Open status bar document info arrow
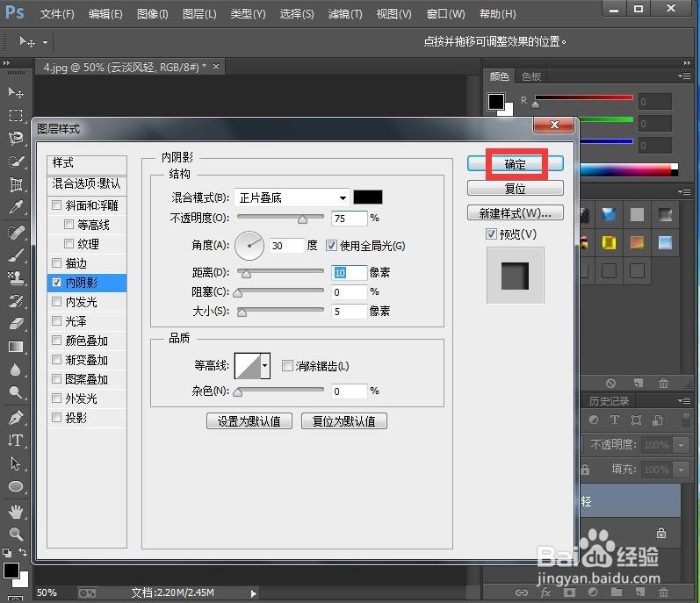 [x=254, y=593]
